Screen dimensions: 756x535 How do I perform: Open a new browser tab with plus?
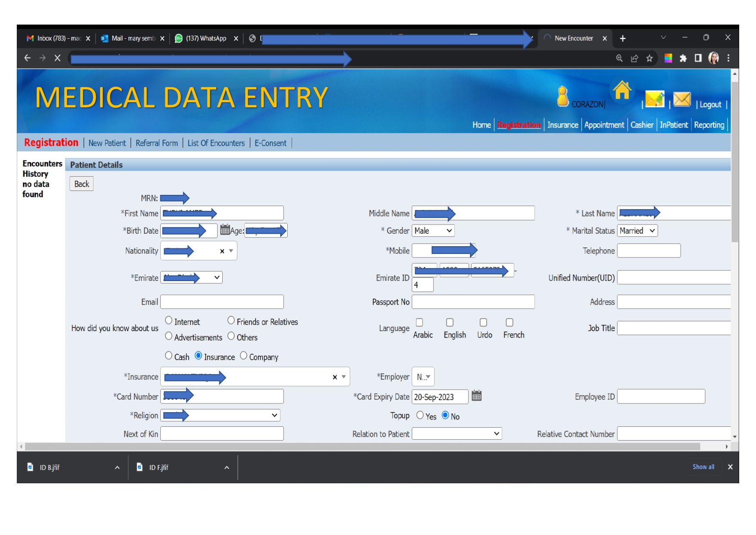[622, 38]
